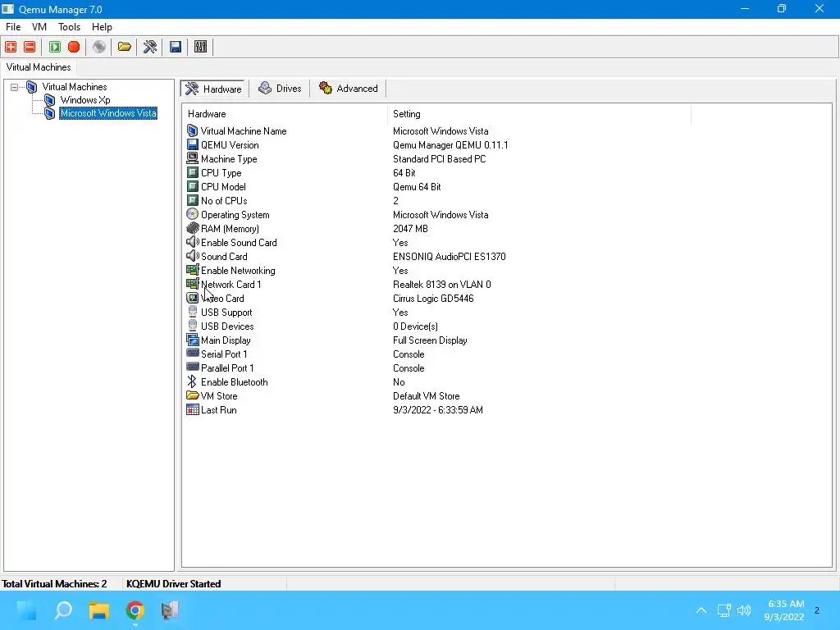This screenshot has height=630, width=840.
Task: Collapse the Virtual Machines tree node
Action: [15, 87]
